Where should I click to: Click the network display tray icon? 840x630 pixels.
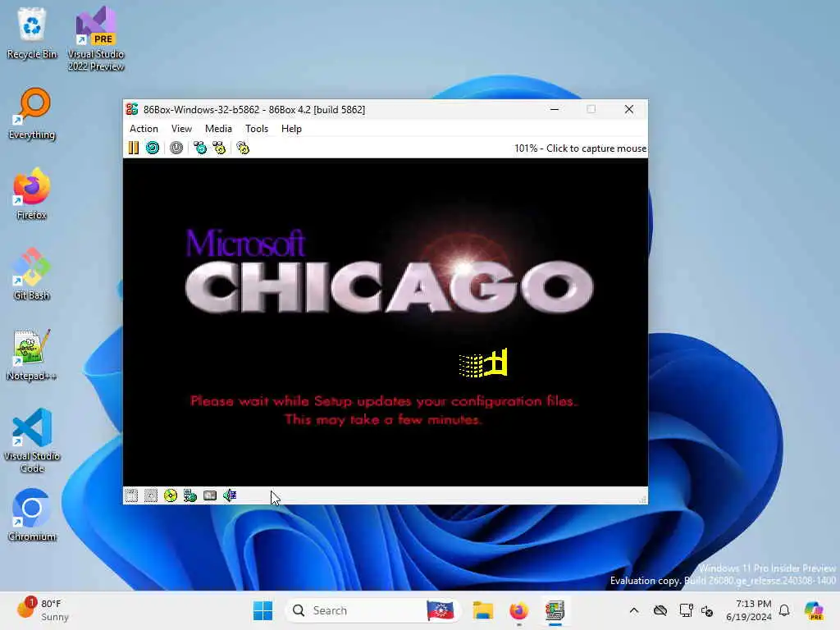(685, 610)
